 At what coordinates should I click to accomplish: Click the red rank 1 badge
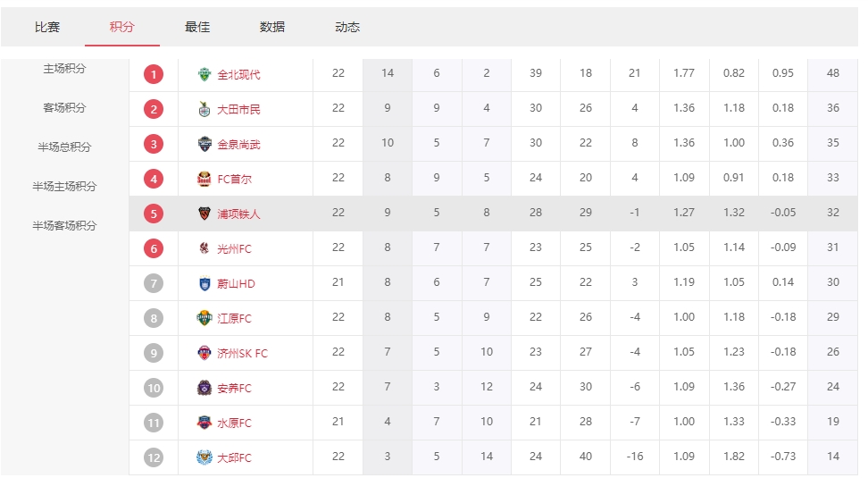154,74
